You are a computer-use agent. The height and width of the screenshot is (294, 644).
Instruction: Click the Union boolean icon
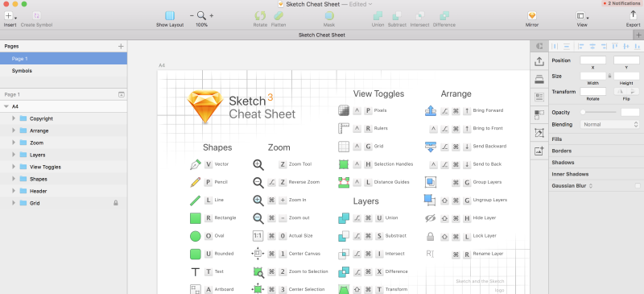point(378,16)
